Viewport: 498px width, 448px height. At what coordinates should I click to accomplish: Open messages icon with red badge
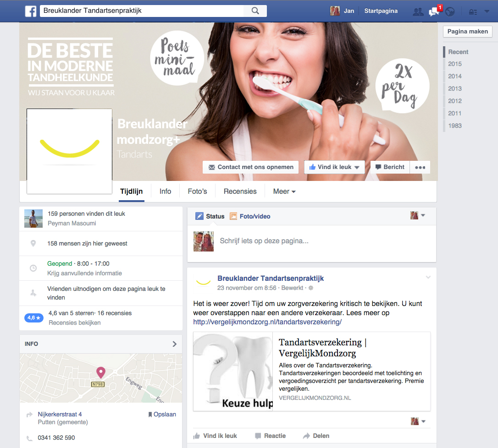click(x=434, y=11)
